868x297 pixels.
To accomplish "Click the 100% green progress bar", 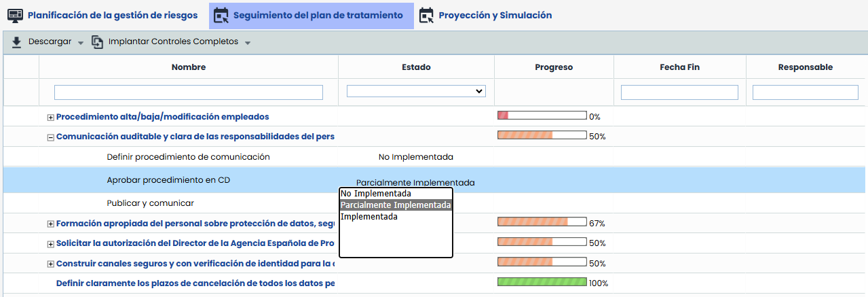I will pos(542,282).
